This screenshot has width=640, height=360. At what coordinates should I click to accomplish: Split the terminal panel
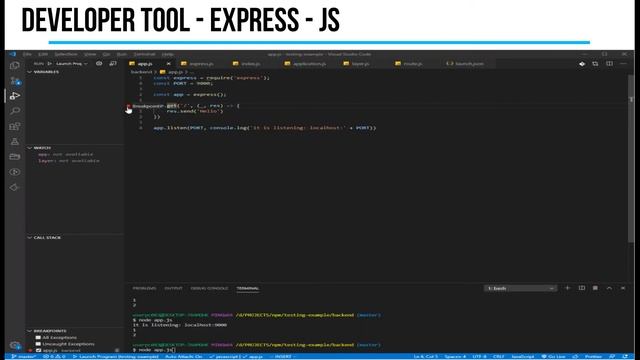pos(582,288)
